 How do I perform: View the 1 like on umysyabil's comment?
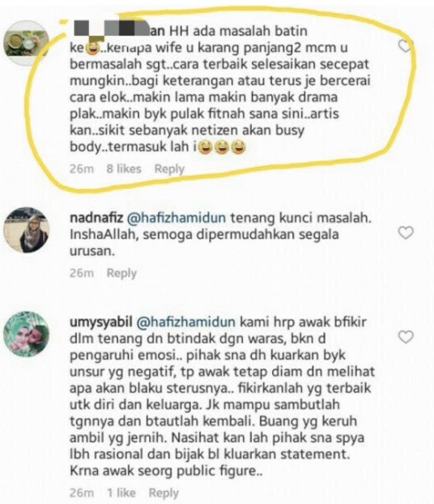pyautogui.click(x=121, y=493)
